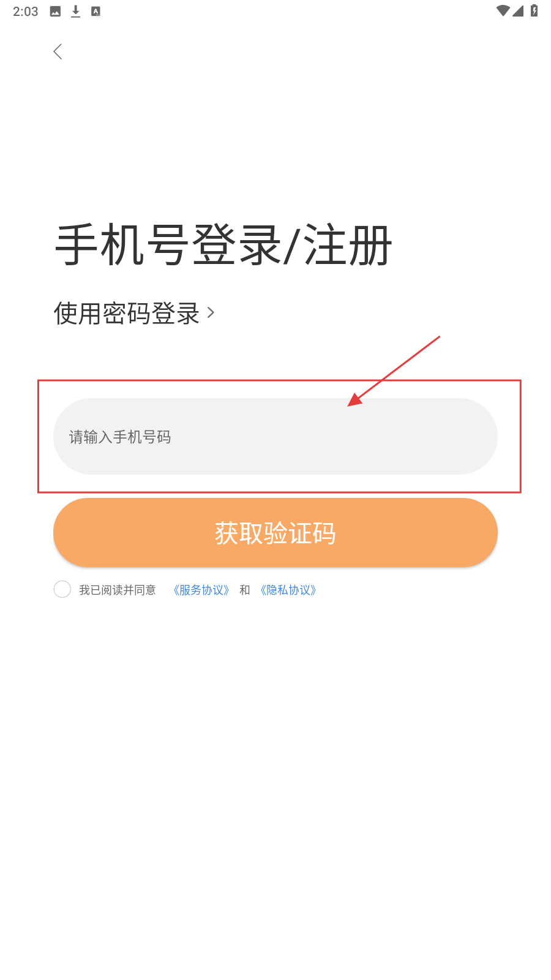Screen dimensions: 551x980
Task: Check the agreement circle checkbox
Action: click(x=62, y=589)
